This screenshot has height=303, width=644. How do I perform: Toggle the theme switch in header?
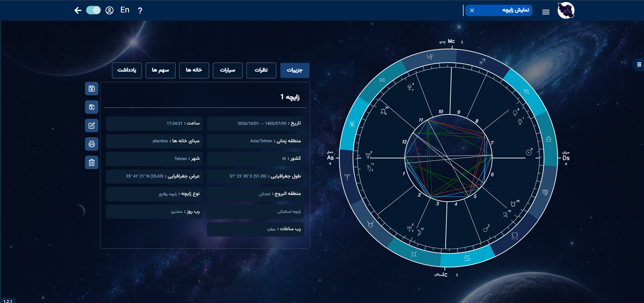(93, 10)
